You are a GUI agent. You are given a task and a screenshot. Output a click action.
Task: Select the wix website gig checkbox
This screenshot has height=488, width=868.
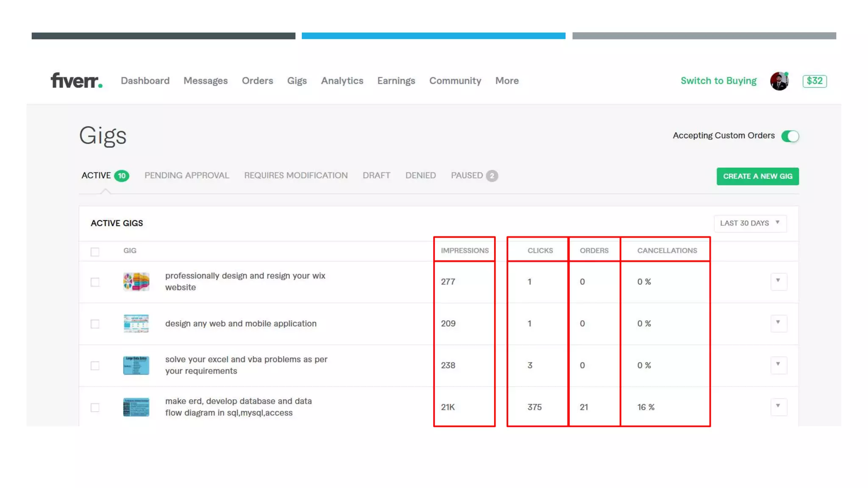[x=95, y=282]
